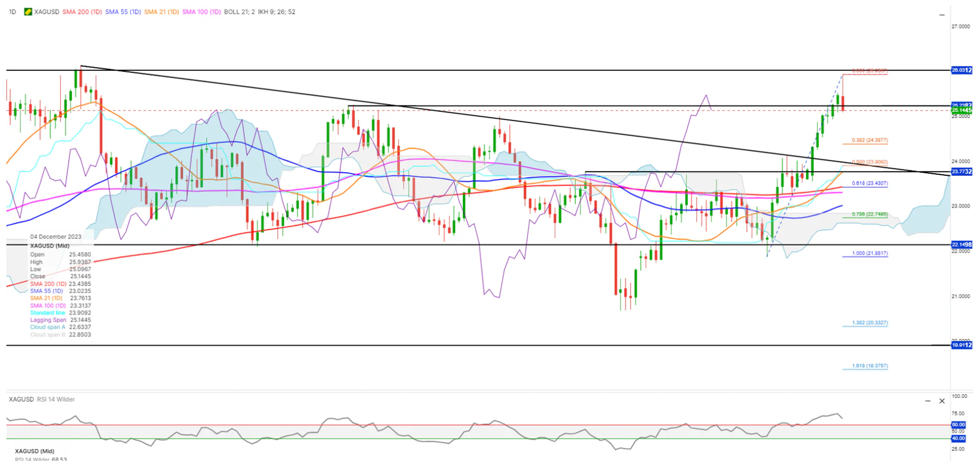Click the green XAGUSD symbol icon
Viewport: 980px width, 464px height.
click(28, 12)
